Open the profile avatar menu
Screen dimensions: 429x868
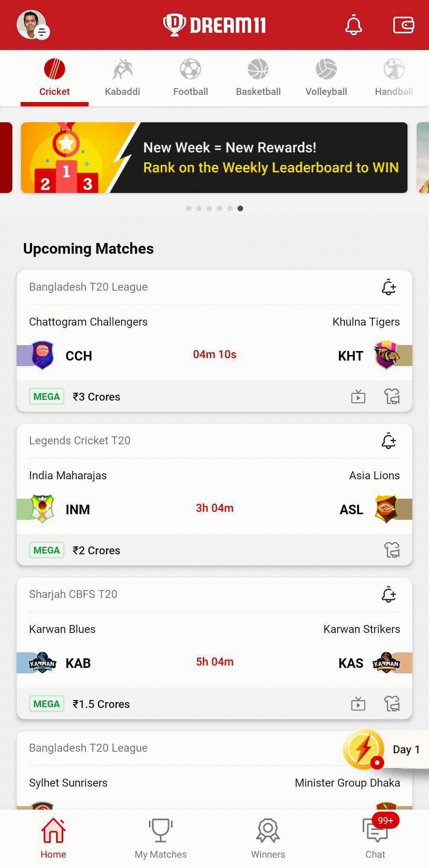coord(33,25)
